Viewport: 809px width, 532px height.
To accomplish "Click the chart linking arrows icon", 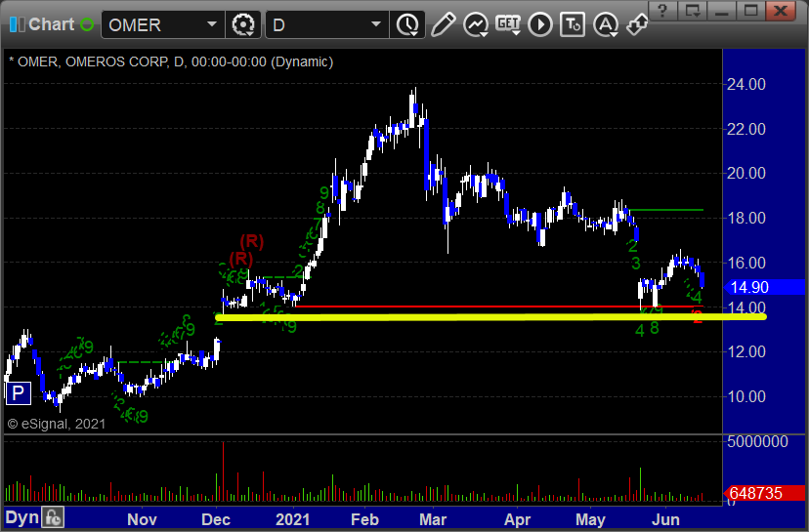I will pyautogui.click(x=637, y=24).
